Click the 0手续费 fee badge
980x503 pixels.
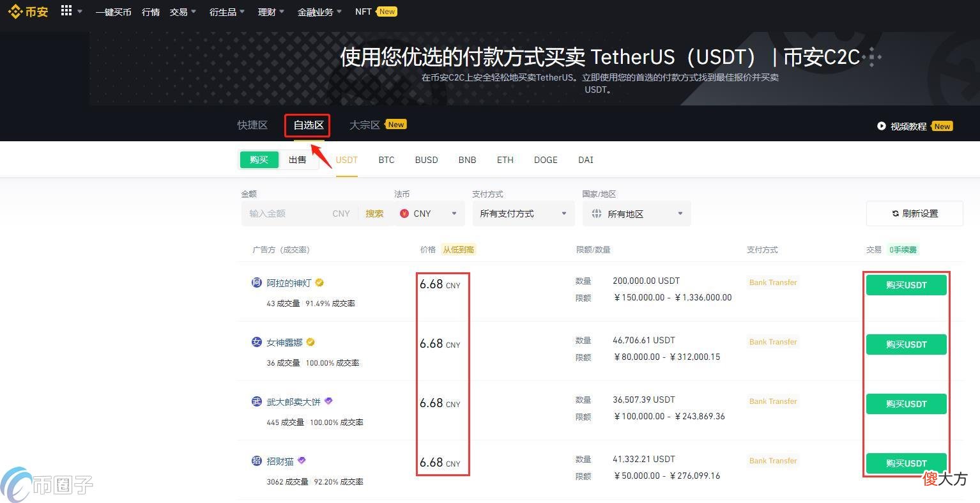point(903,250)
